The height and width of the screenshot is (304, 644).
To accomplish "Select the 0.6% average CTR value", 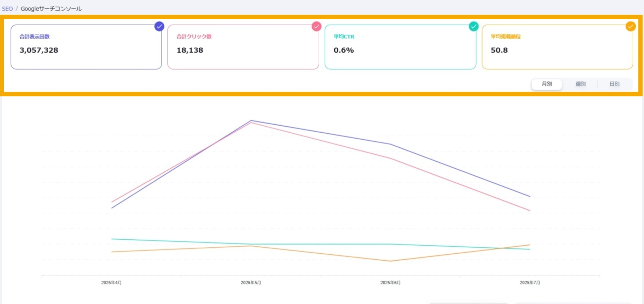I will (344, 50).
